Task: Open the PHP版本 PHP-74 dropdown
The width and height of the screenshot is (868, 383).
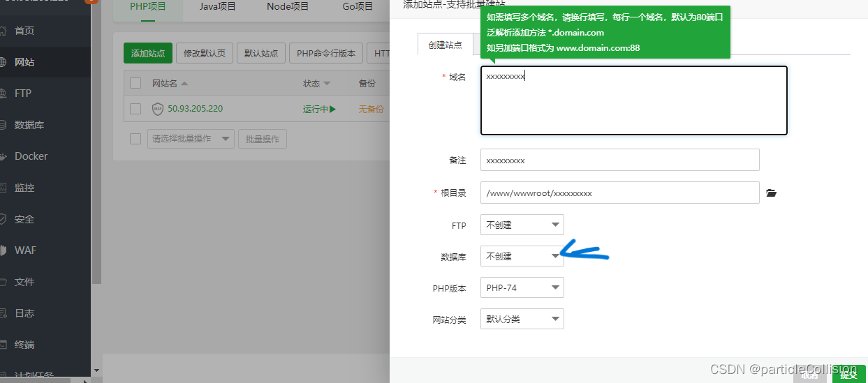Action: coord(522,287)
